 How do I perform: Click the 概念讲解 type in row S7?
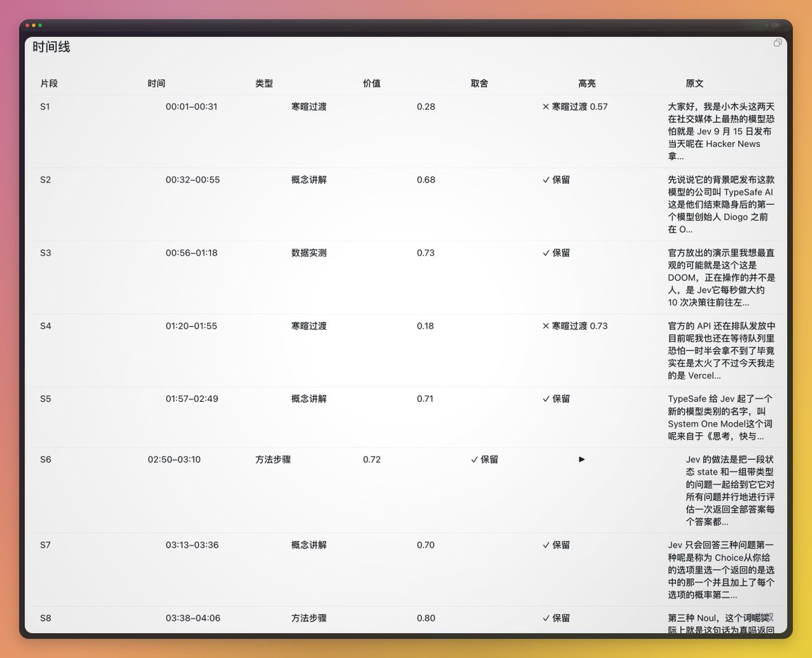tap(309, 545)
